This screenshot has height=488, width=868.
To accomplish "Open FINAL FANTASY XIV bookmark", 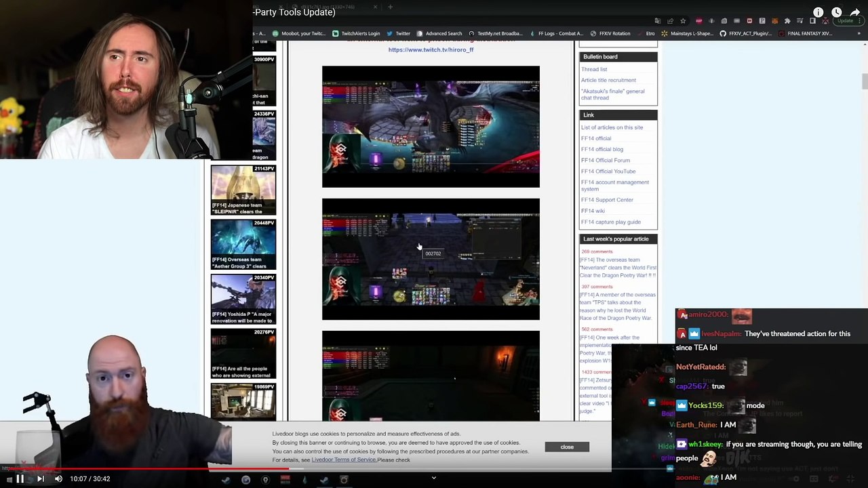I will 805,33.
